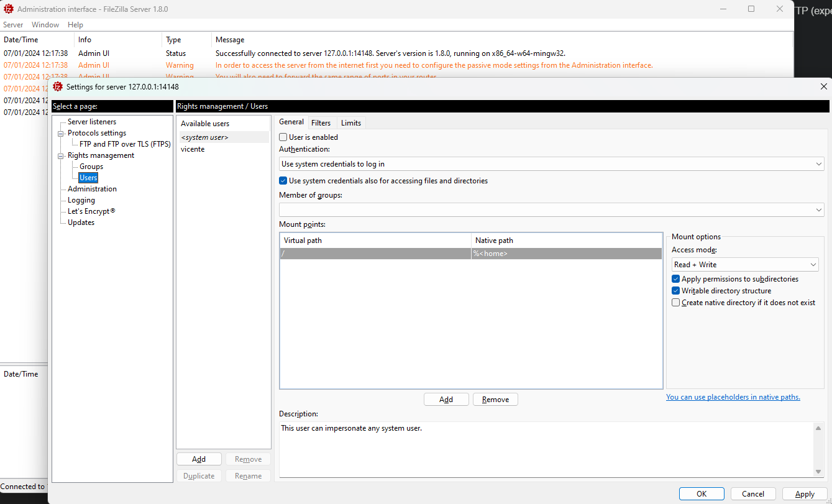The height and width of the screenshot is (504, 832).
Task: Click the description scrollbar up arrow
Action: point(819,428)
